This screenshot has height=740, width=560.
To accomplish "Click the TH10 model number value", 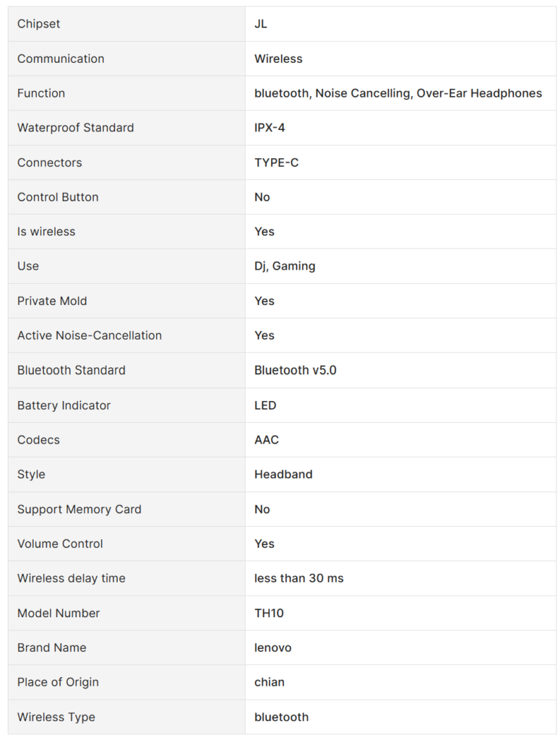I will coord(269,613).
